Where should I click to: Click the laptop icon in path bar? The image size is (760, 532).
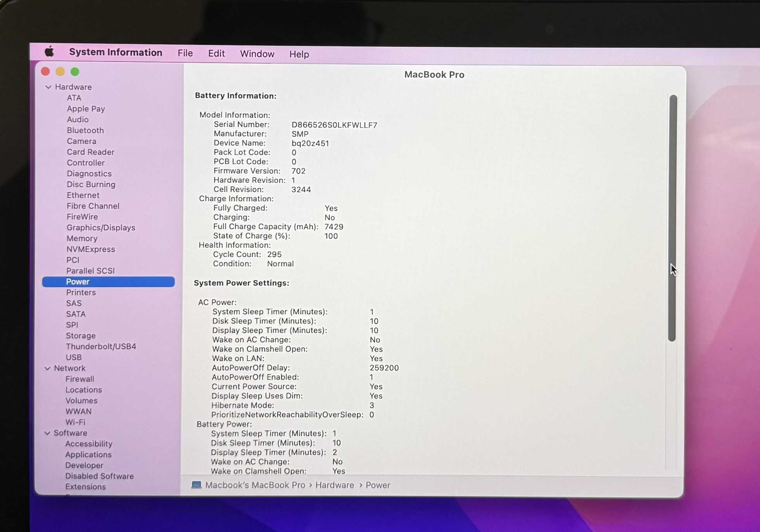click(x=196, y=485)
